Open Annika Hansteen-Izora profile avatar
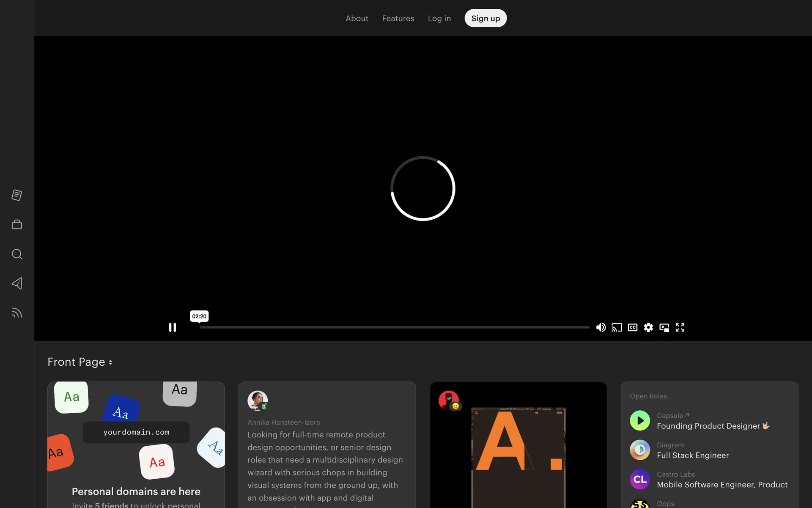Viewport: 812px width, 508px height. pos(257,400)
